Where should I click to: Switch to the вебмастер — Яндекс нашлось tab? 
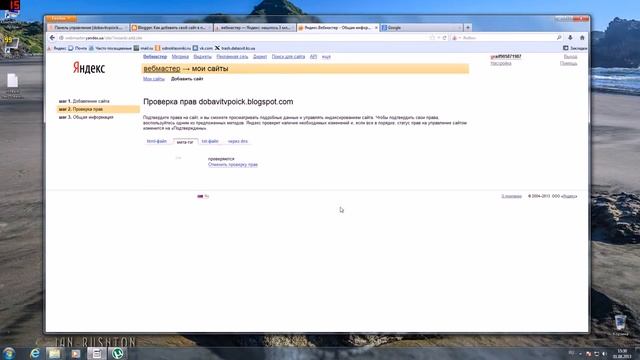click(255, 27)
